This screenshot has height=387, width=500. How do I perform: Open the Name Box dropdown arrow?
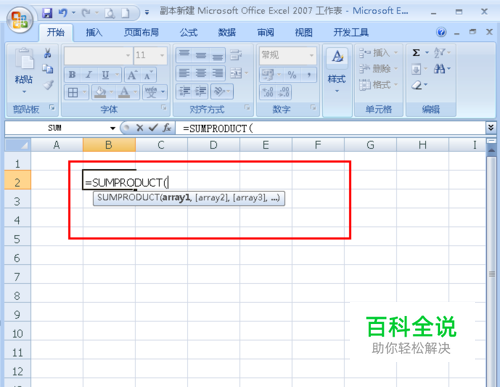pos(113,128)
